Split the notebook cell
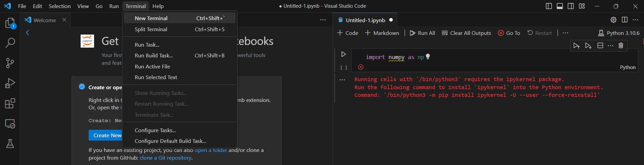 [x=600, y=46]
